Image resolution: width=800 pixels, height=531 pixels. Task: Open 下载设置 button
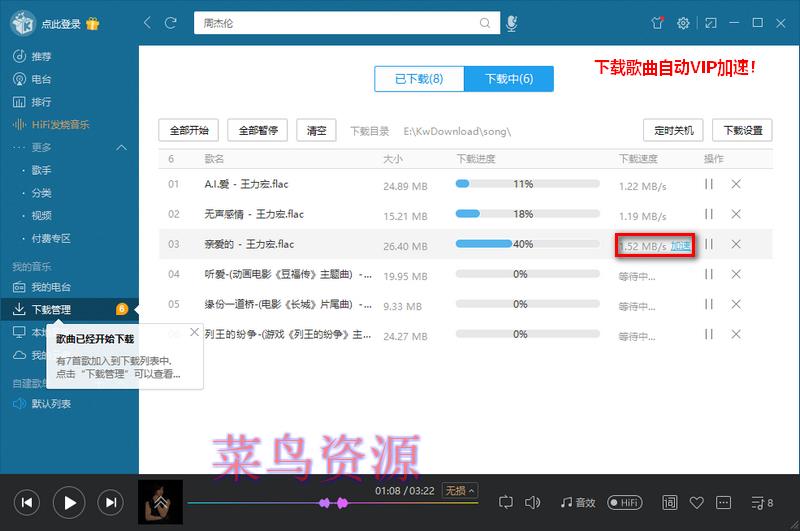tap(742, 131)
